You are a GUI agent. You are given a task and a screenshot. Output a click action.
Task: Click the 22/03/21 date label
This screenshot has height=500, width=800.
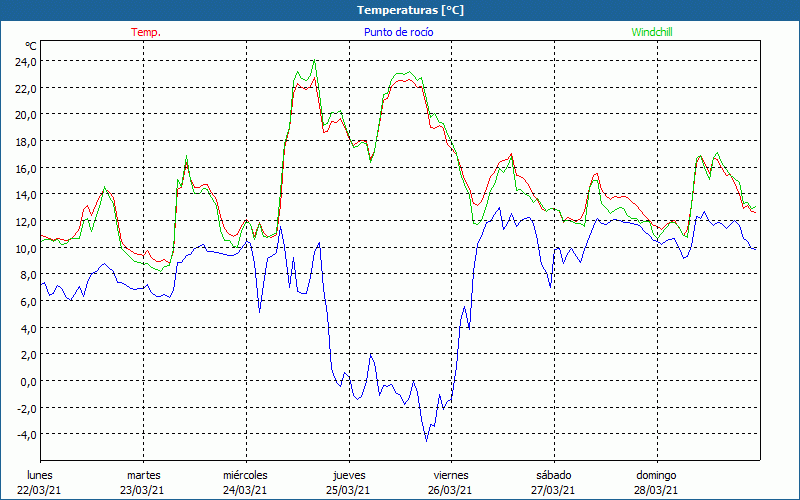coord(39,490)
